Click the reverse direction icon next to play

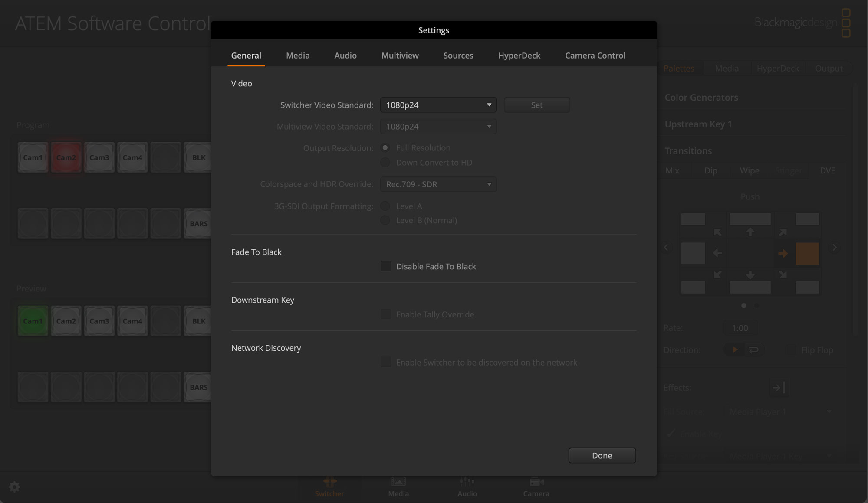pos(753,349)
